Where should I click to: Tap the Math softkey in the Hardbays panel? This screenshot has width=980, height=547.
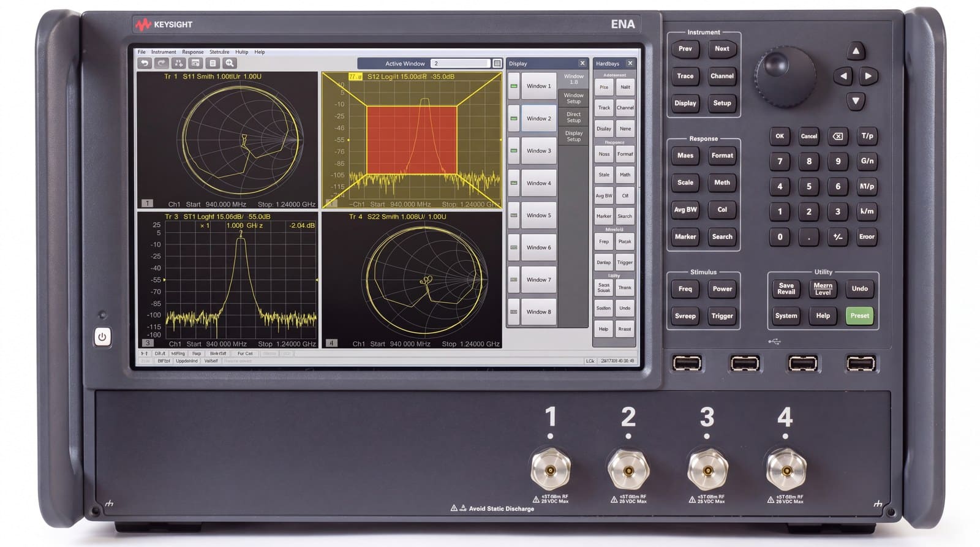click(x=625, y=175)
